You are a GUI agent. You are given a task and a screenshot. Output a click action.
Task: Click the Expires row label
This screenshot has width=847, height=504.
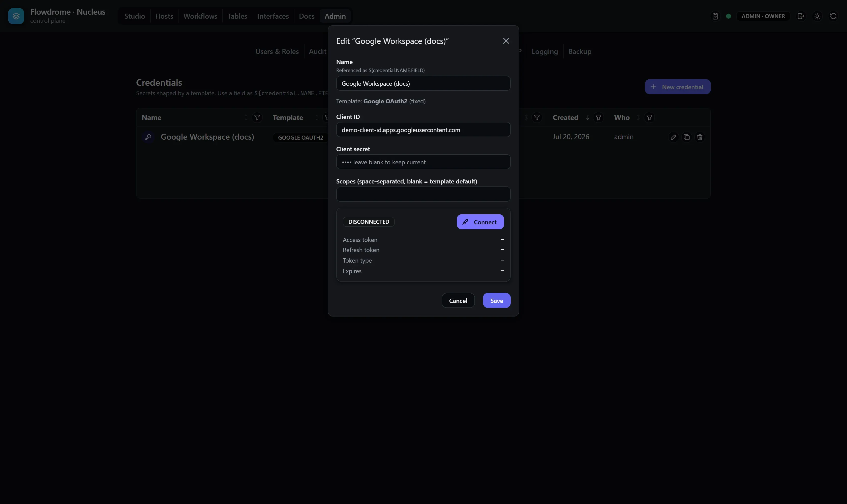point(352,271)
